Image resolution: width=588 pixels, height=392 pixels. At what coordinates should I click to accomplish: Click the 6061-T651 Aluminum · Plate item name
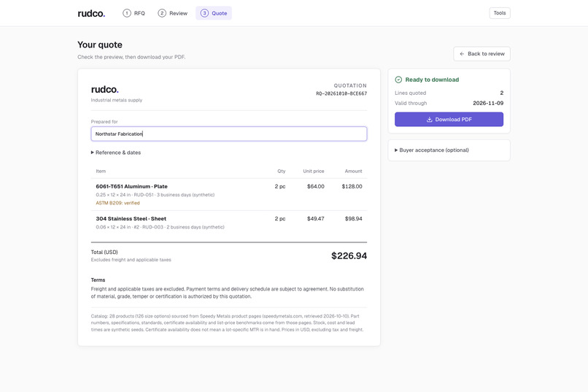tap(131, 186)
